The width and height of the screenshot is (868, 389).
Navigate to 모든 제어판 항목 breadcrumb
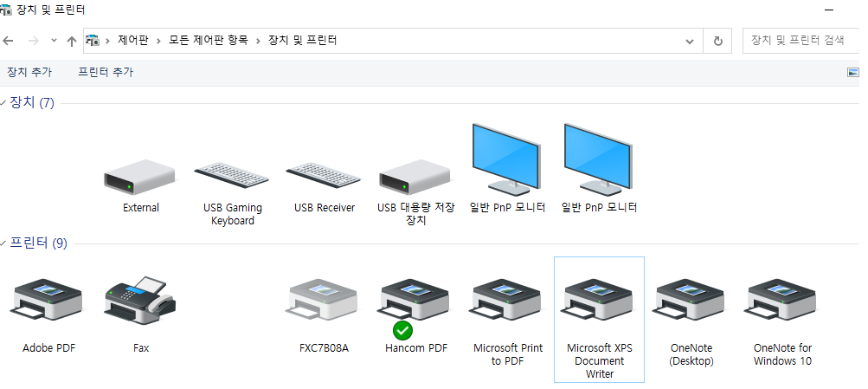[x=209, y=40]
